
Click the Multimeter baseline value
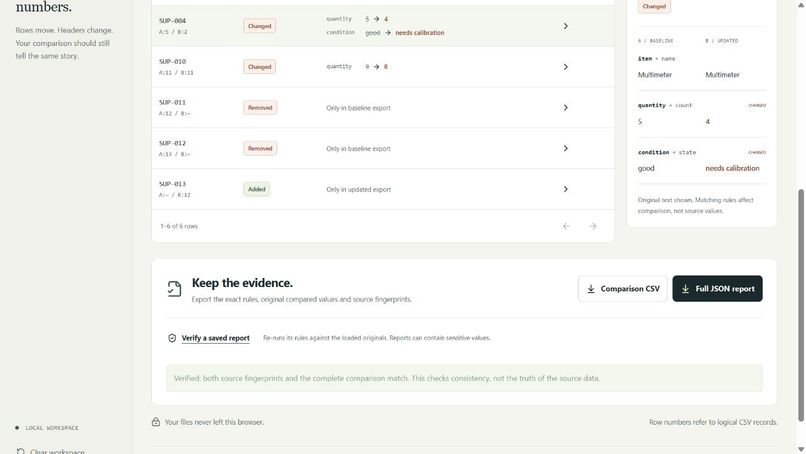pos(655,75)
